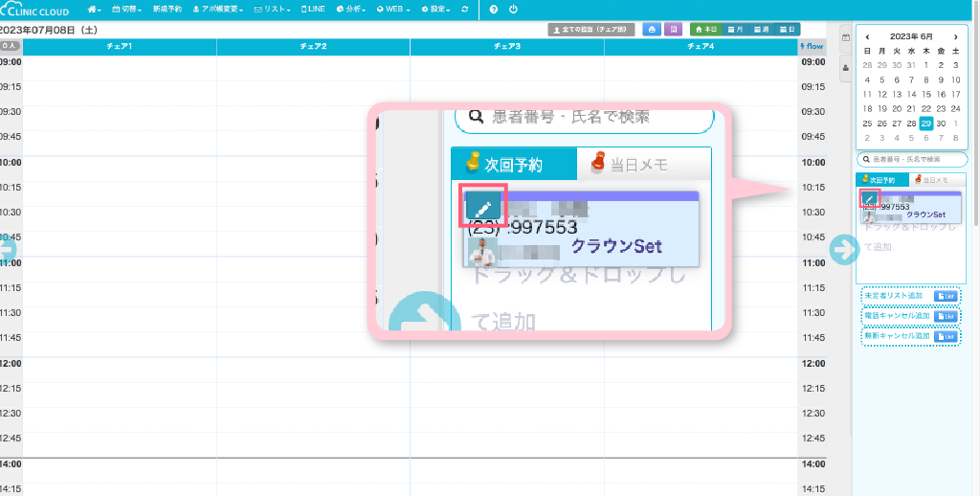This screenshot has width=980, height=496.
Task: Switch the schedule to 週 week view
Action: 762,30
